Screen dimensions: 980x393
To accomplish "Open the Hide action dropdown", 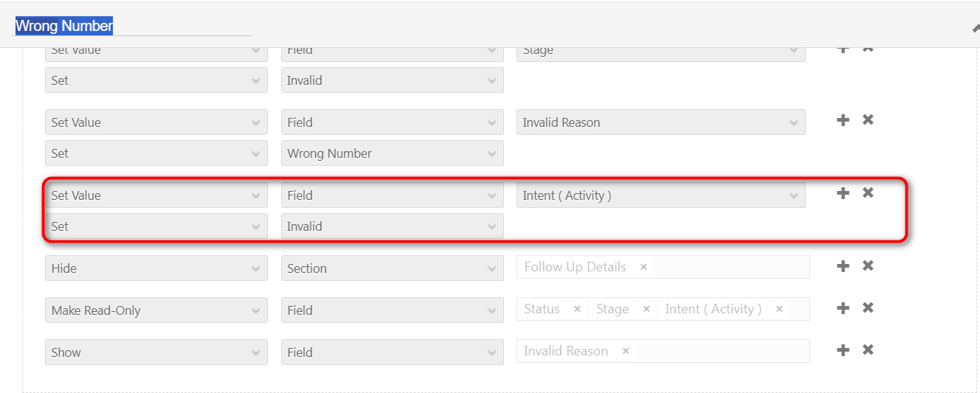I will pos(156,268).
